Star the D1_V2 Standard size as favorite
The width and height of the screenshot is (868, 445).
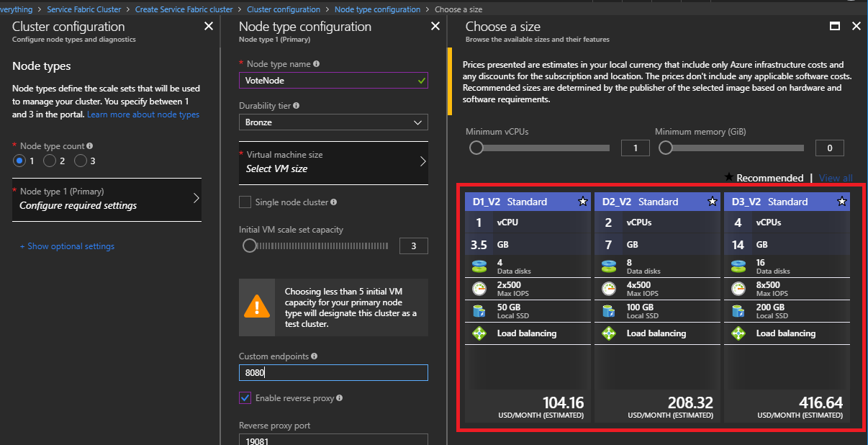pyautogui.click(x=582, y=202)
